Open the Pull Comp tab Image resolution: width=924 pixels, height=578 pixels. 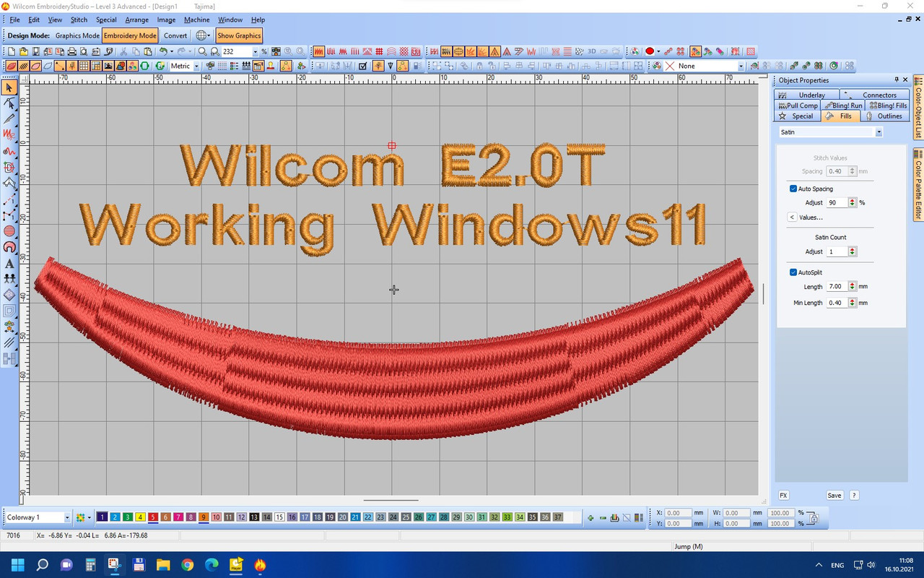click(797, 105)
